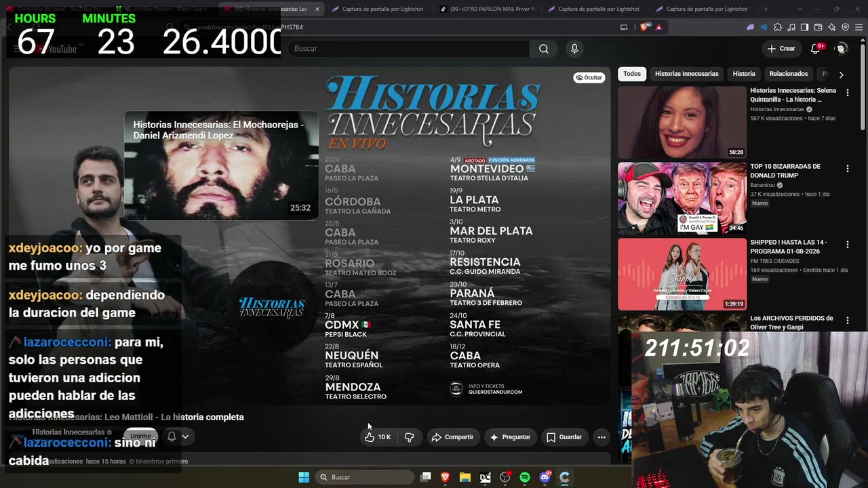Click the Windows taskbar Buscar search box
868x488 pixels.
366,477
